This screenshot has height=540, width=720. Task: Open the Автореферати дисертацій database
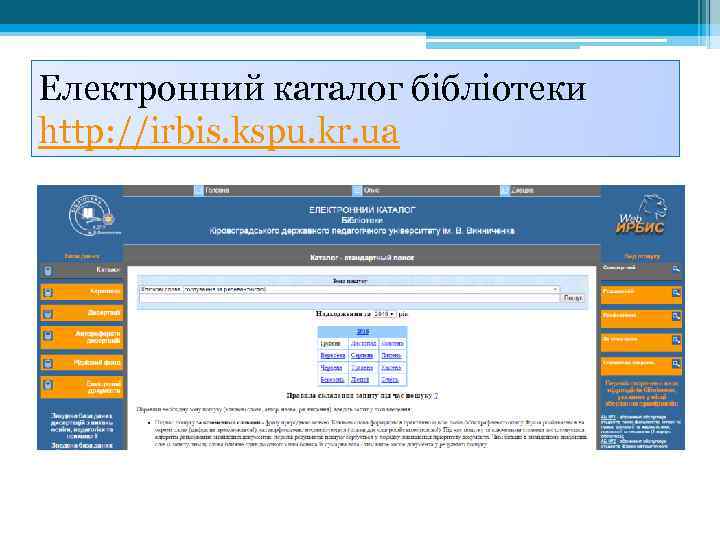(82, 338)
